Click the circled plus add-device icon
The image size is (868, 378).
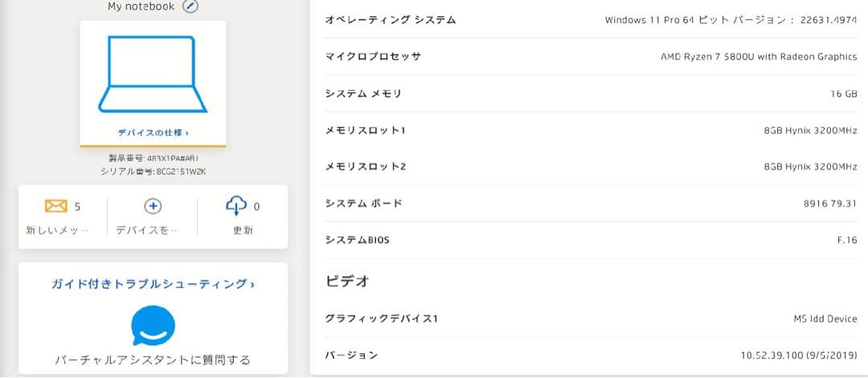point(153,207)
